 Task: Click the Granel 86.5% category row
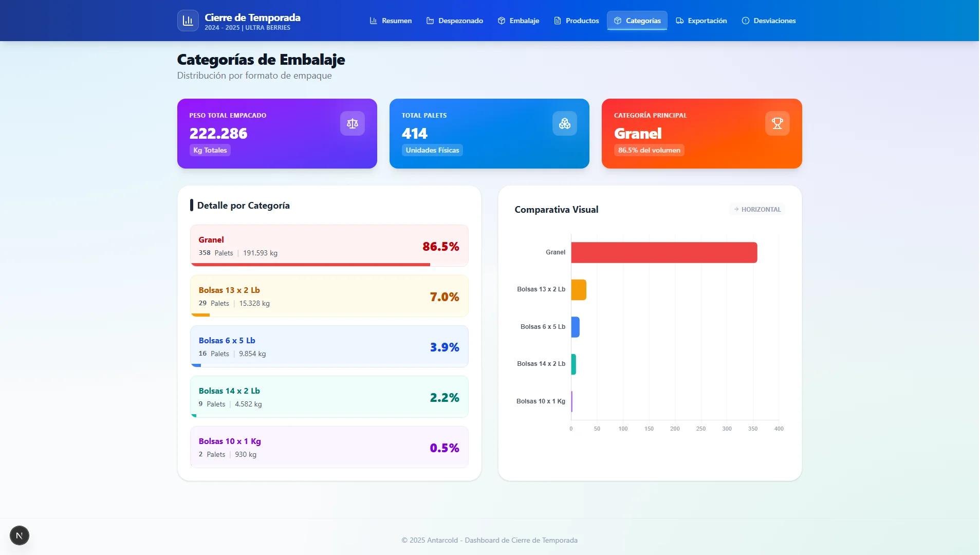(329, 246)
